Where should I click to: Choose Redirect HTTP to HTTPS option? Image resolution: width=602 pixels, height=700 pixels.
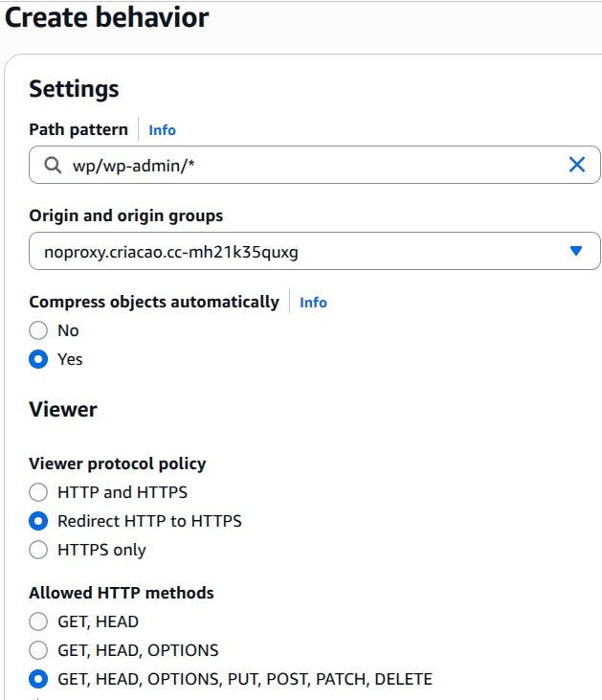(x=38, y=521)
